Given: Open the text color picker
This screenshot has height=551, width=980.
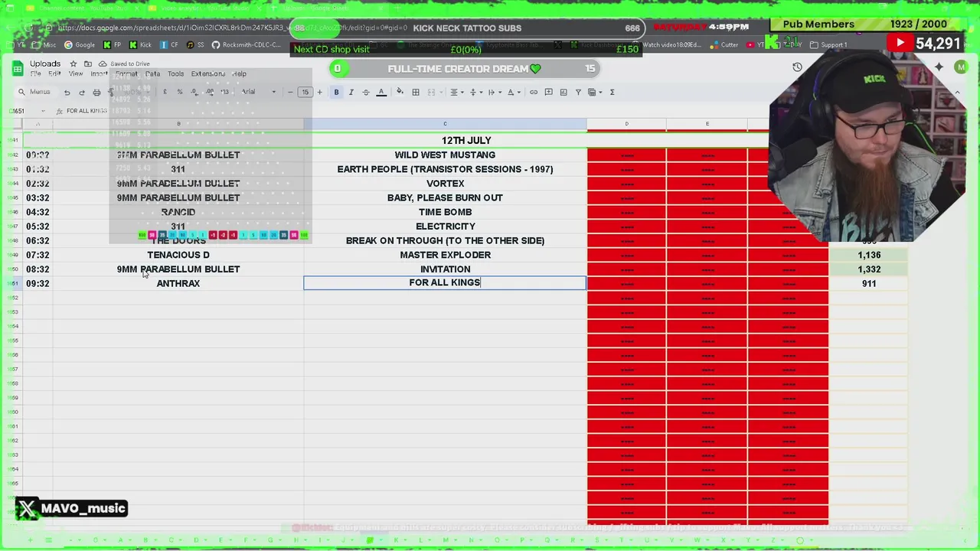Looking at the screenshot, I should tap(381, 92).
